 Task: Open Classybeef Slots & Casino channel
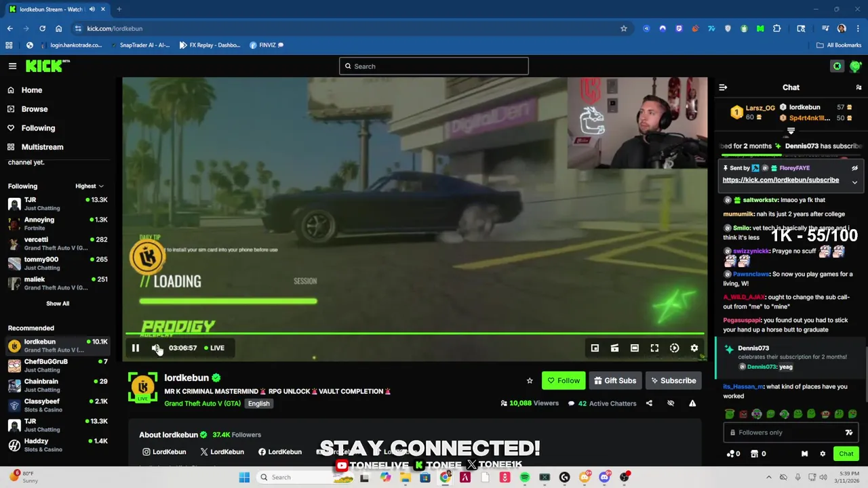tap(57, 405)
